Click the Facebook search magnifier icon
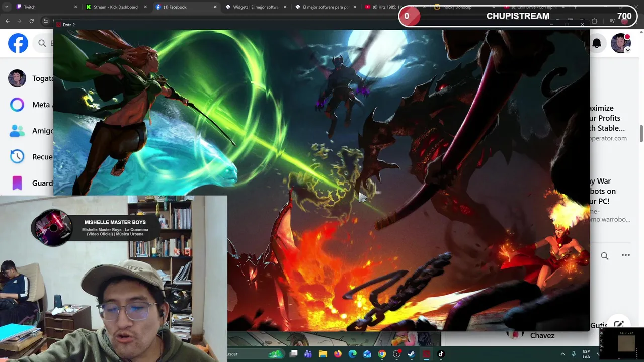Viewport: 644px width, 362px height. point(42,44)
